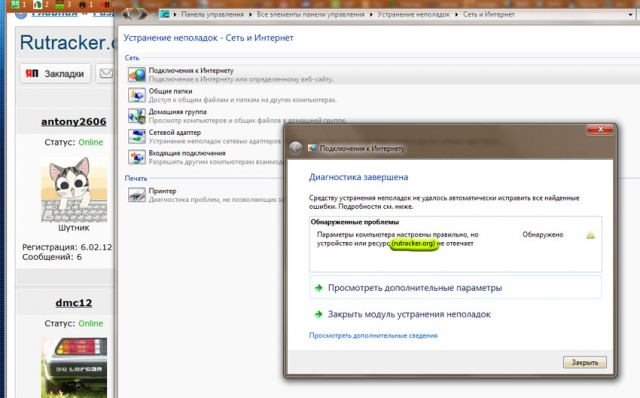Select the Общие папки title text
Viewport: 640px width, 398px height.
click(170, 91)
